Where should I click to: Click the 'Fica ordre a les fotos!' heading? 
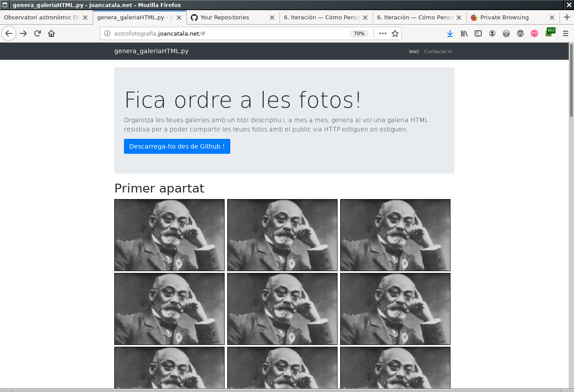(x=243, y=100)
